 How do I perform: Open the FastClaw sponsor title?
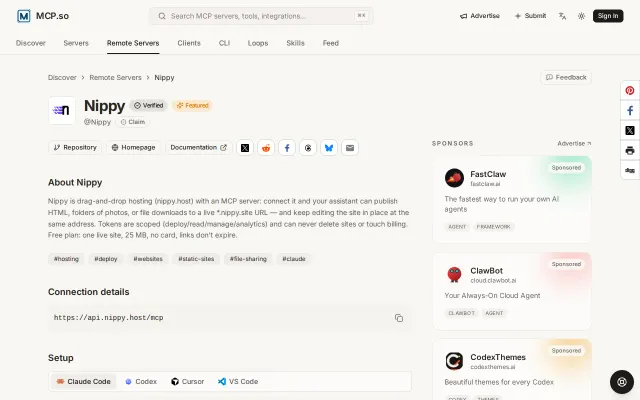[x=488, y=174]
